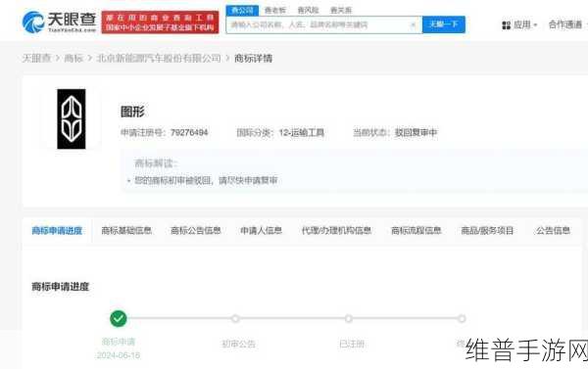Click the 商标解读 label
Screen dimensions: 588x369
click(156, 163)
